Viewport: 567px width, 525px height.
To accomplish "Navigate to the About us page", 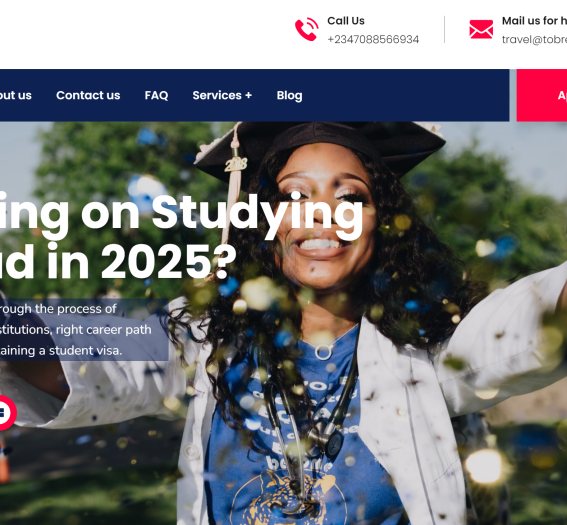I will point(16,95).
